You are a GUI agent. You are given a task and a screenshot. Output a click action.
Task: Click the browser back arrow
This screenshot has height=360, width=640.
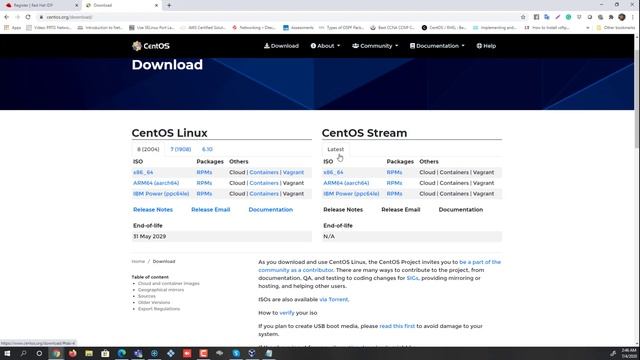coord(7,17)
